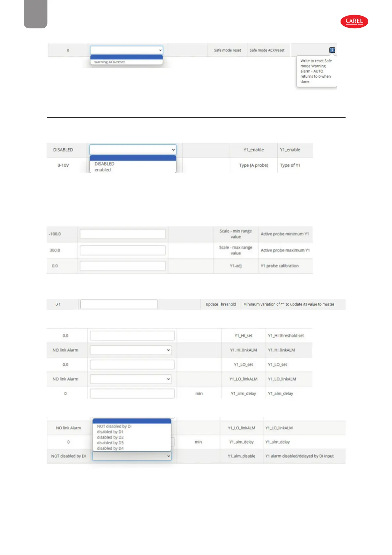
Task: Select 'NOT disabled by DI' option
Action: coord(114,426)
